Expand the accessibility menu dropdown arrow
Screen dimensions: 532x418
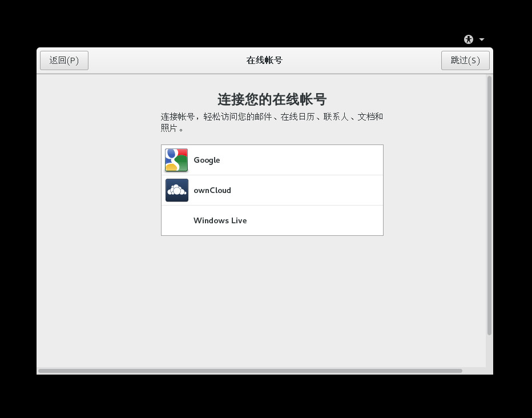tap(482, 39)
